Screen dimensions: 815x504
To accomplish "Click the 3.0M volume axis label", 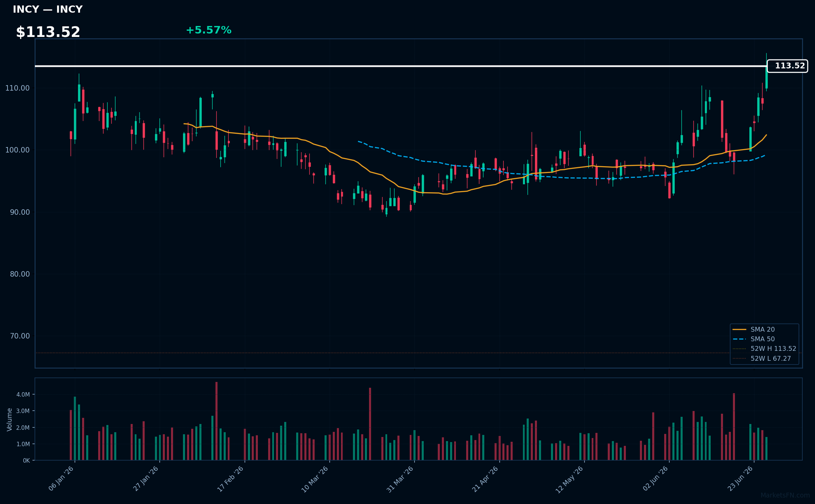I will (x=23, y=411).
